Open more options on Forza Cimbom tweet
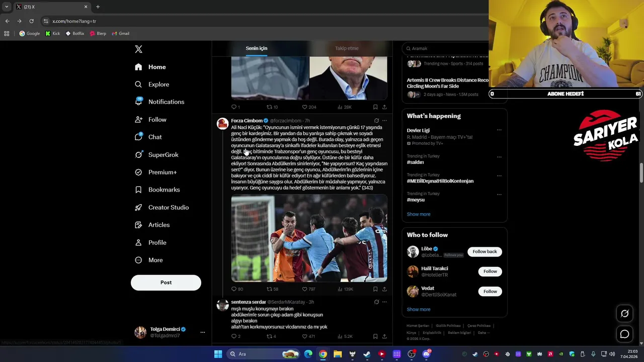 click(x=384, y=121)
